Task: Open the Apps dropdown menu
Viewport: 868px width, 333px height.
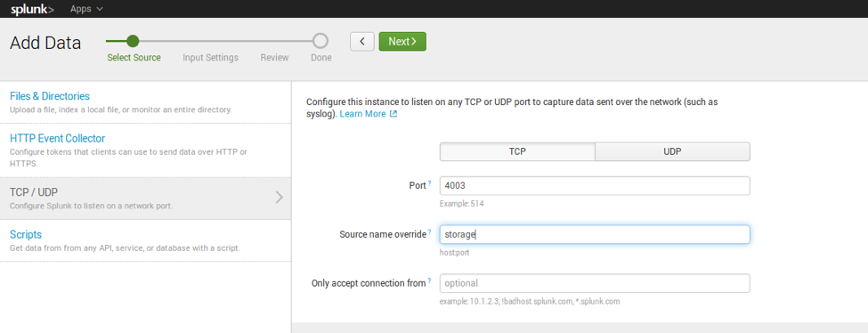Action: pyautogui.click(x=86, y=9)
